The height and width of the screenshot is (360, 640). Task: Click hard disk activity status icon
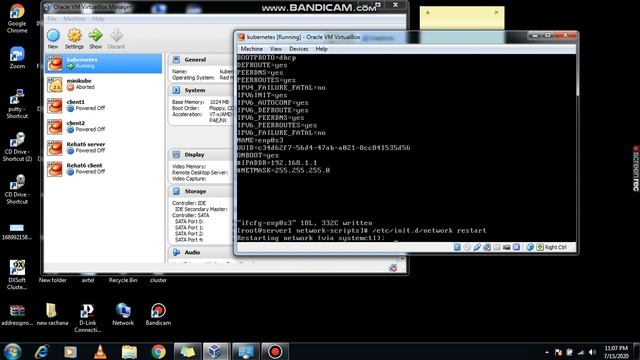[x=457, y=247]
